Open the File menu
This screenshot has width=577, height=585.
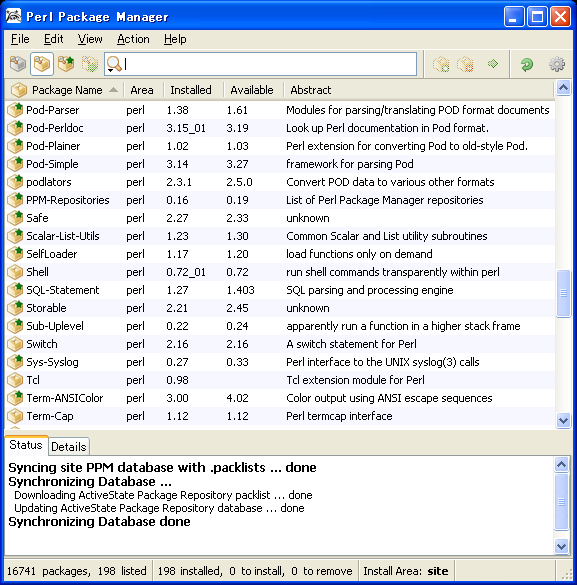[20, 39]
